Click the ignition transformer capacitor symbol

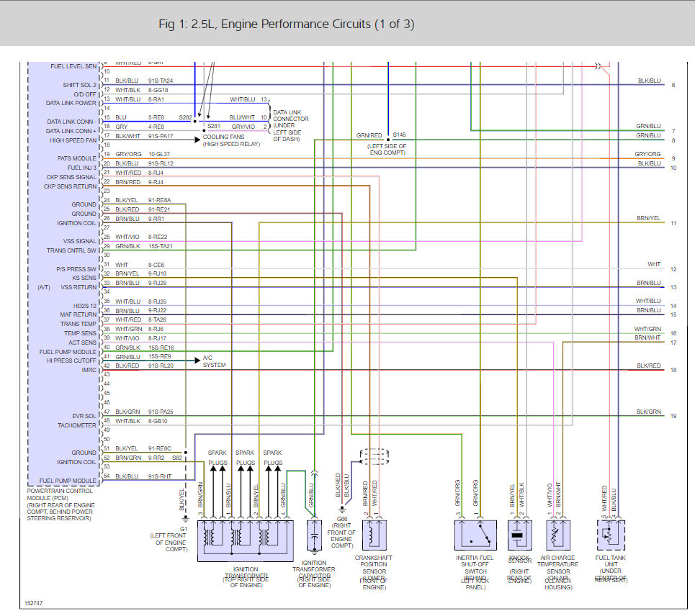[x=314, y=536]
